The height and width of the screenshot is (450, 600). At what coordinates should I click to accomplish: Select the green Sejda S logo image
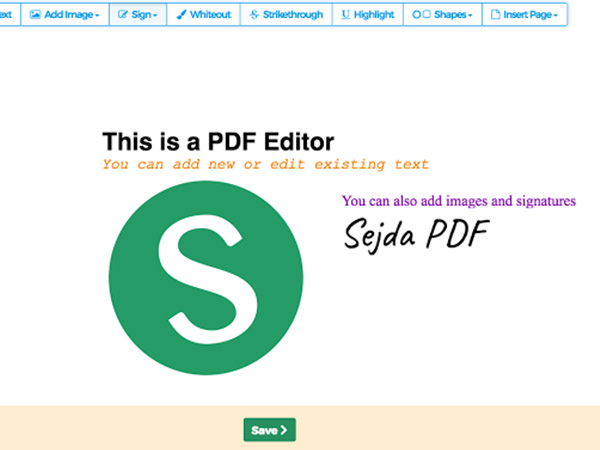coord(206,278)
